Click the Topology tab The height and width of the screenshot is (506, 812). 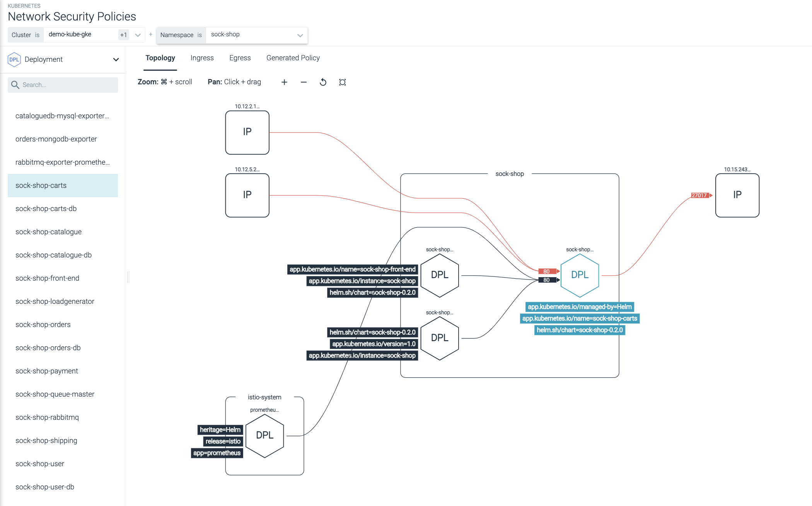tap(160, 58)
